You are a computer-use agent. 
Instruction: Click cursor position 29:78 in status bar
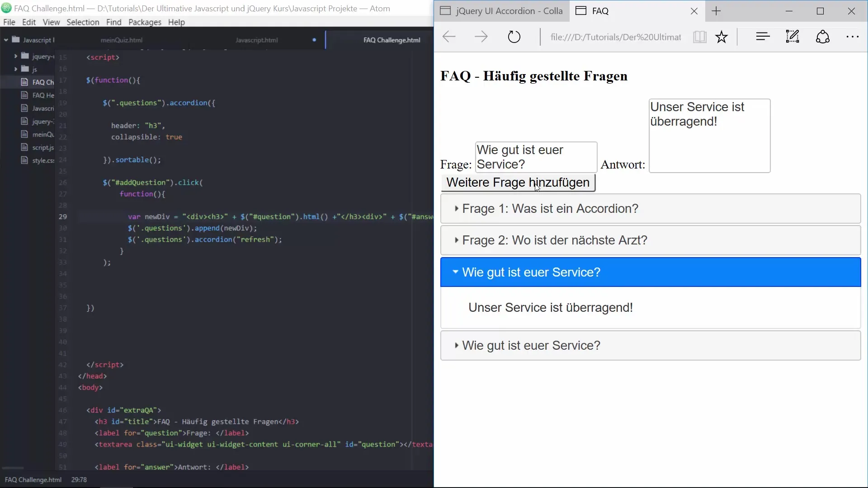[x=79, y=480]
